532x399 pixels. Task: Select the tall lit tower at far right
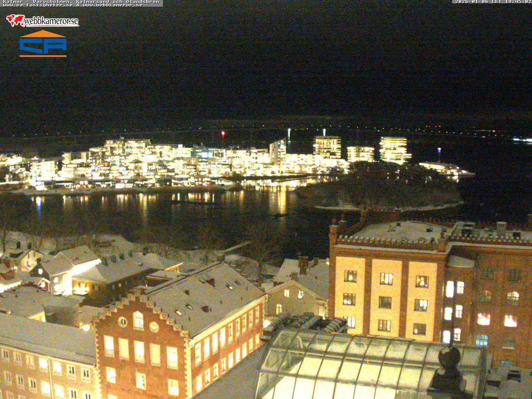point(392,150)
